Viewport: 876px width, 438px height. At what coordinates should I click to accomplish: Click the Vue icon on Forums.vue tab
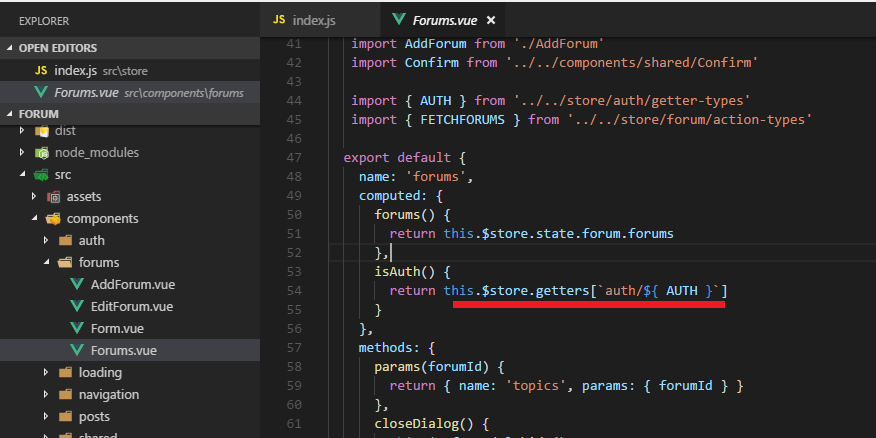click(x=399, y=20)
